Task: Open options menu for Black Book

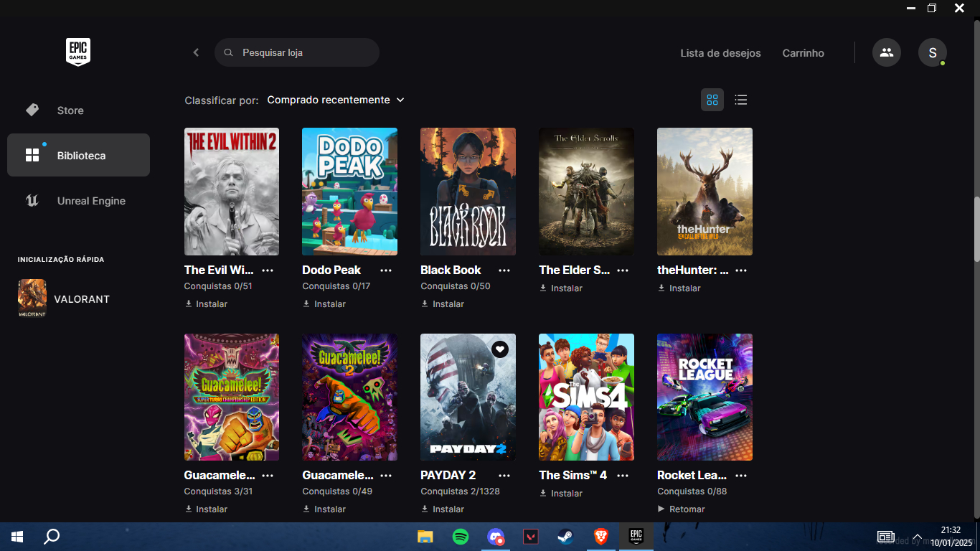Action: click(504, 270)
